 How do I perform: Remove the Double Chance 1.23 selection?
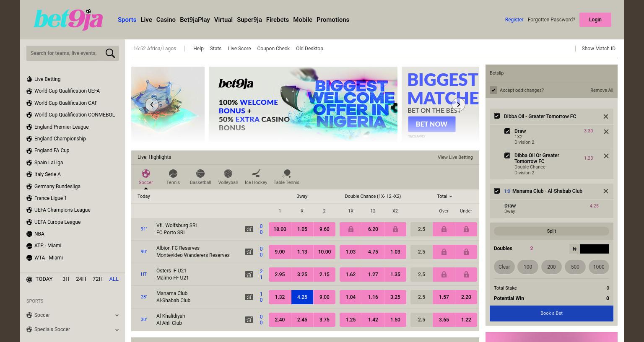click(606, 156)
